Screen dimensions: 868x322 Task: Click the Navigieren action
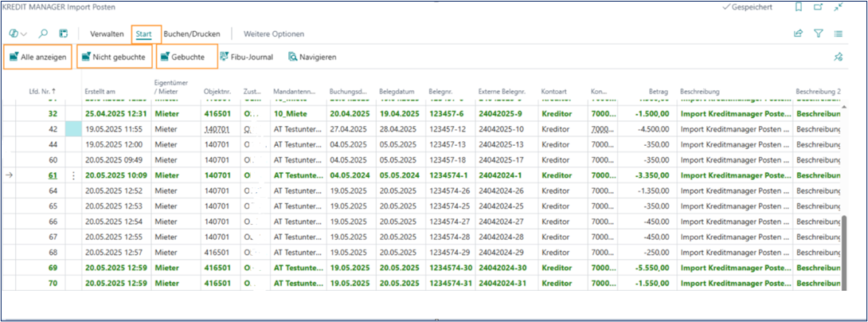tap(312, 57)
